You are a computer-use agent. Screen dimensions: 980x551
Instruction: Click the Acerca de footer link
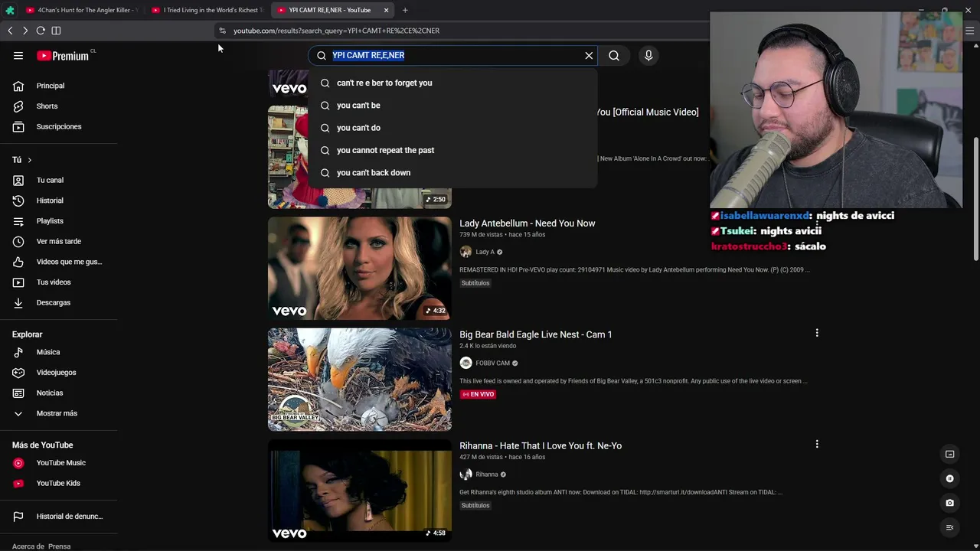pyautogui.click(x=28, y=546)
